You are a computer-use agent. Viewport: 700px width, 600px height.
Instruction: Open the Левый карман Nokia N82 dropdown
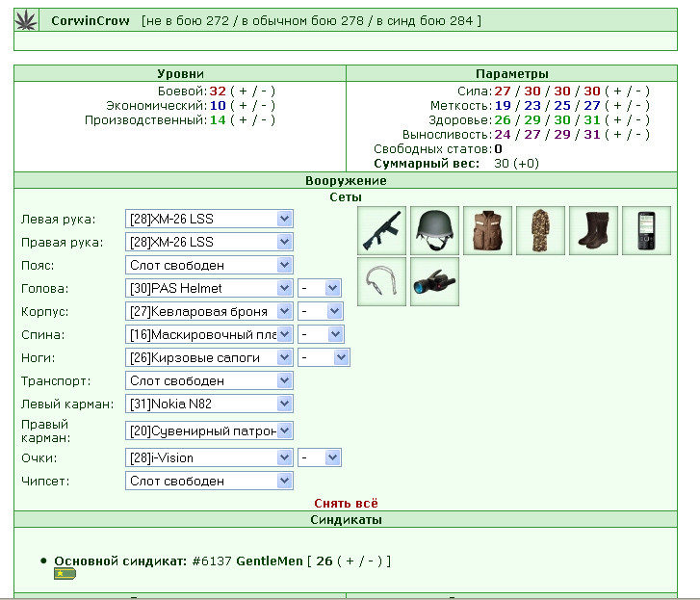click(x=209, y=404)
